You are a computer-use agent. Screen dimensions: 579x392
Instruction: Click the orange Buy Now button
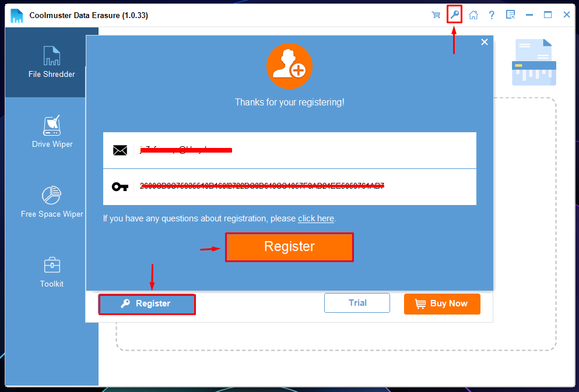click(x=442, y=304)
